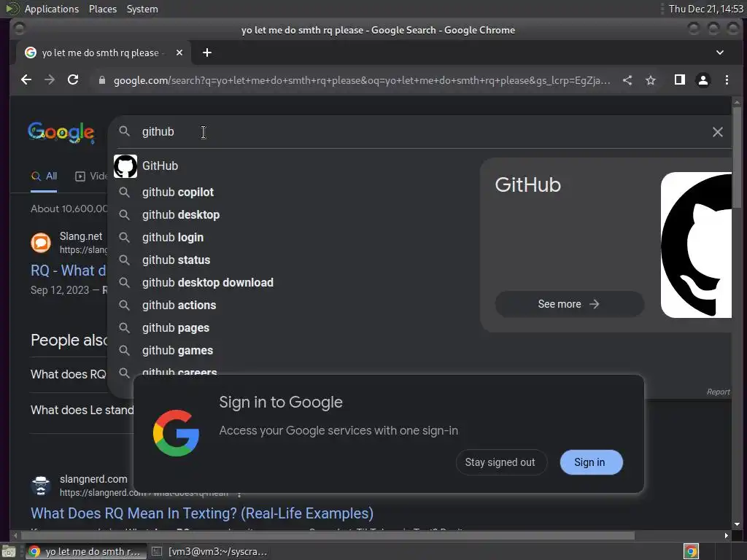Click the show desktop icon in the taskbar
This screenshot has width=747, height=560.
(9, 552)
